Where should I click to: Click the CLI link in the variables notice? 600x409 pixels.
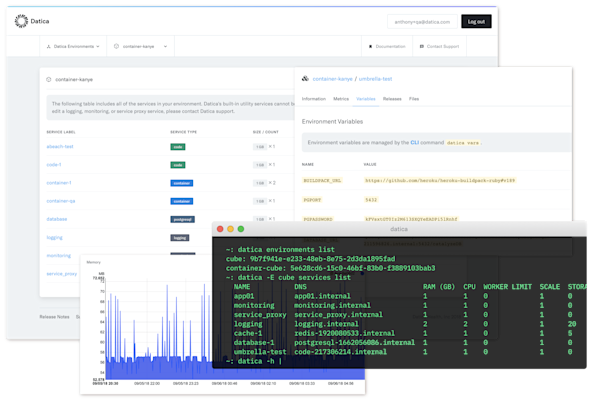tap(414, 142)
